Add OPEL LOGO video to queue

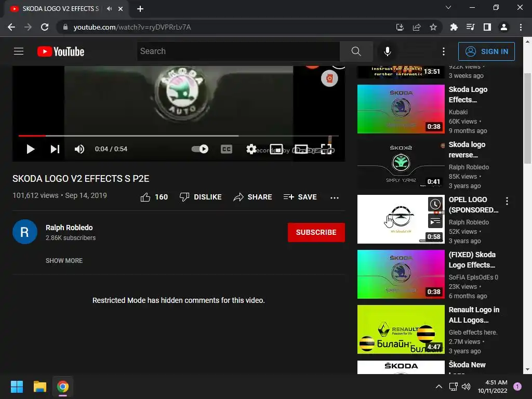pyautogui.click(x=435, y=222)
